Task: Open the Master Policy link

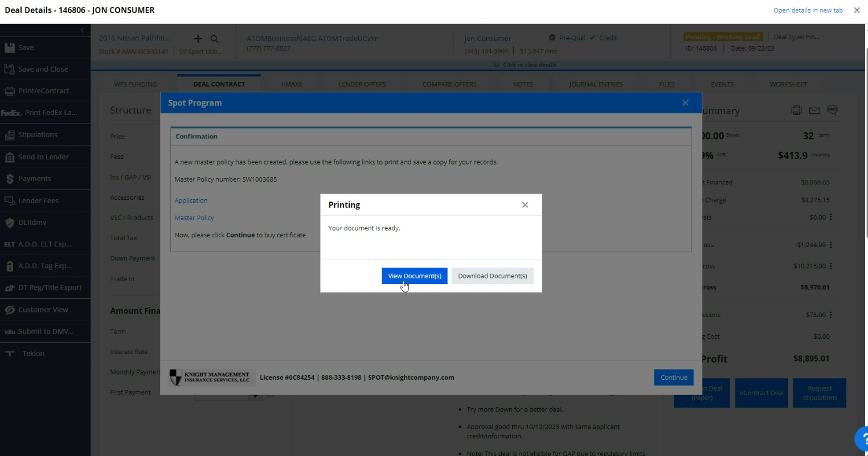Action: click(194, 218)
